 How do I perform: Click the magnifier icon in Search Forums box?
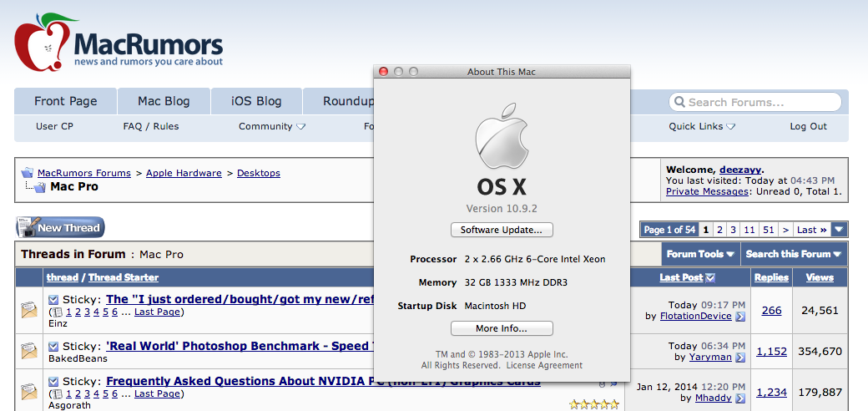click(x=679, y=102)
